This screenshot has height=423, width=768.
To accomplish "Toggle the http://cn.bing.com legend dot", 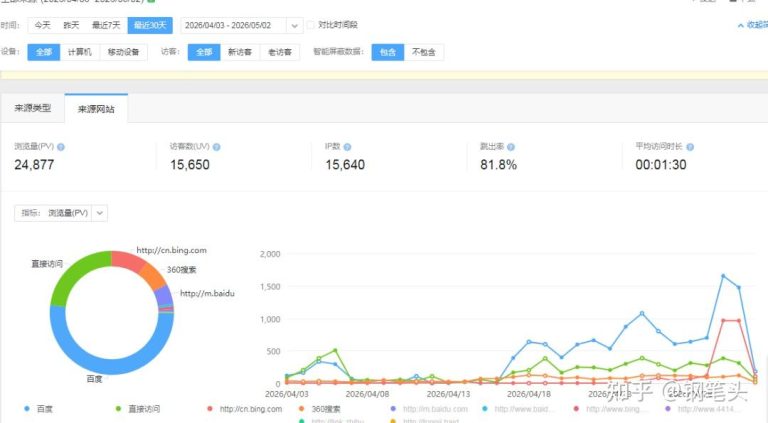I will pos(210,408).
